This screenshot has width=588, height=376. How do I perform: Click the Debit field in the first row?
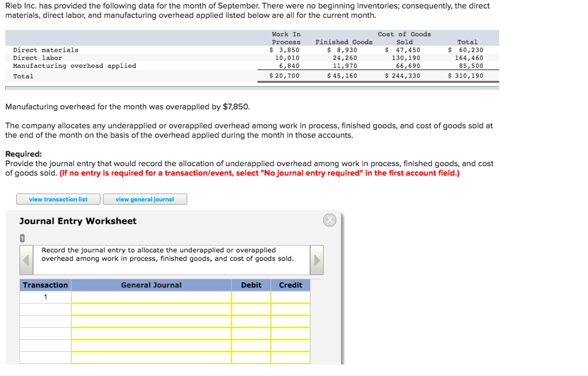tap(251, 297)
